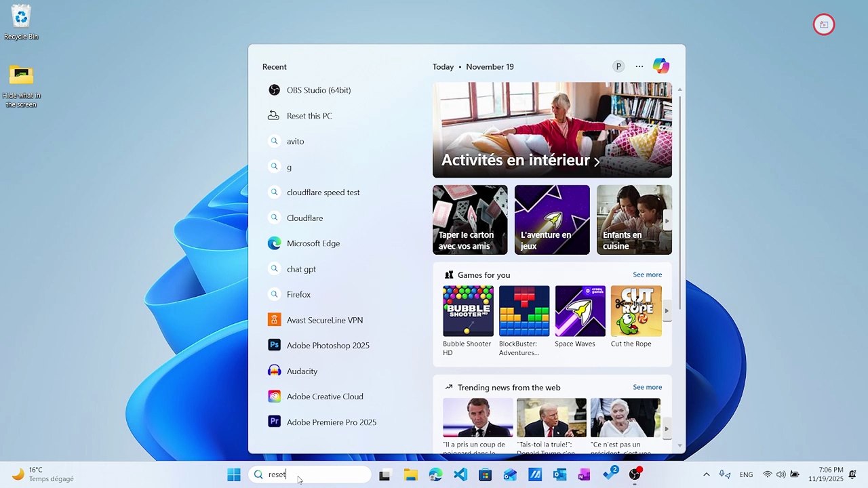This screenshot has width=868, height=488.
Task: Open the Copilot icon in search panel
Action: [x=661, y=66]
